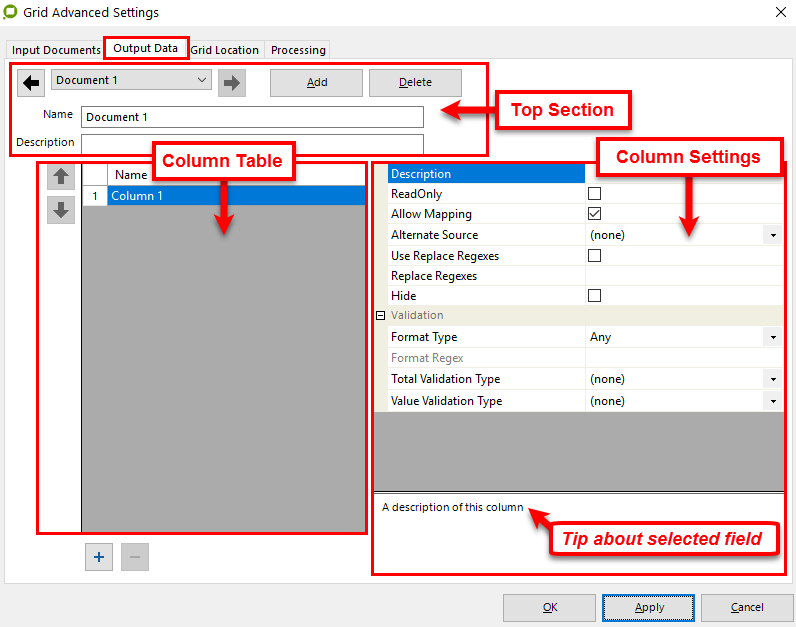Enable the ReadOnly checkbox
The width and height of the screenshot is (796, 627).
coord(594,194)
